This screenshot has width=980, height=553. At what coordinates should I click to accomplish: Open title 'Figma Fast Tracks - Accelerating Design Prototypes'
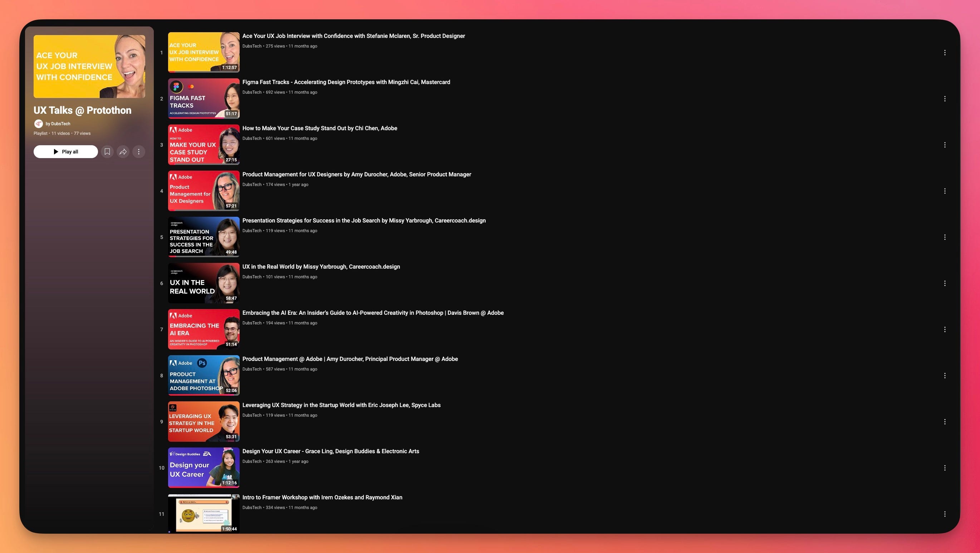[346, 82]
